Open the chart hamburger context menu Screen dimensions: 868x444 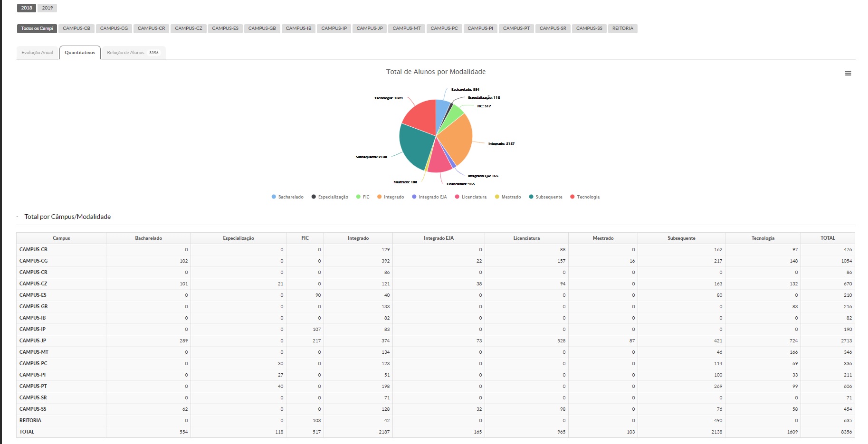848,73
